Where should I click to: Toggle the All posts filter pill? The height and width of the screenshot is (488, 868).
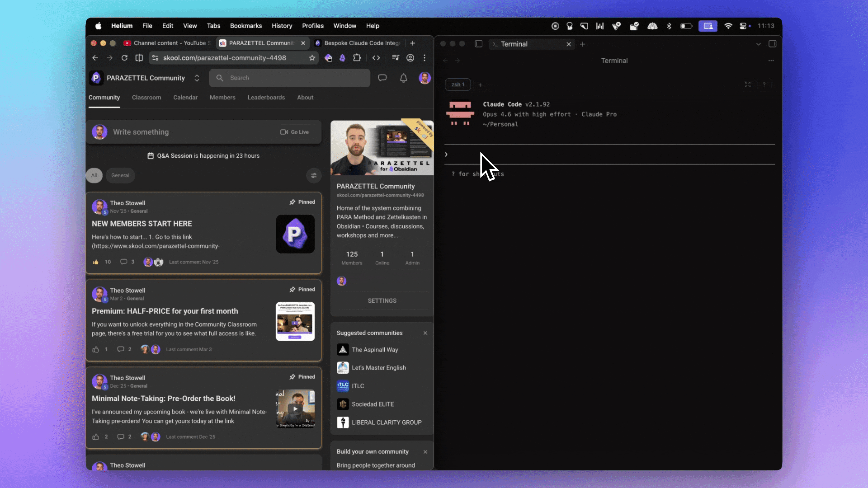point(94,175)
